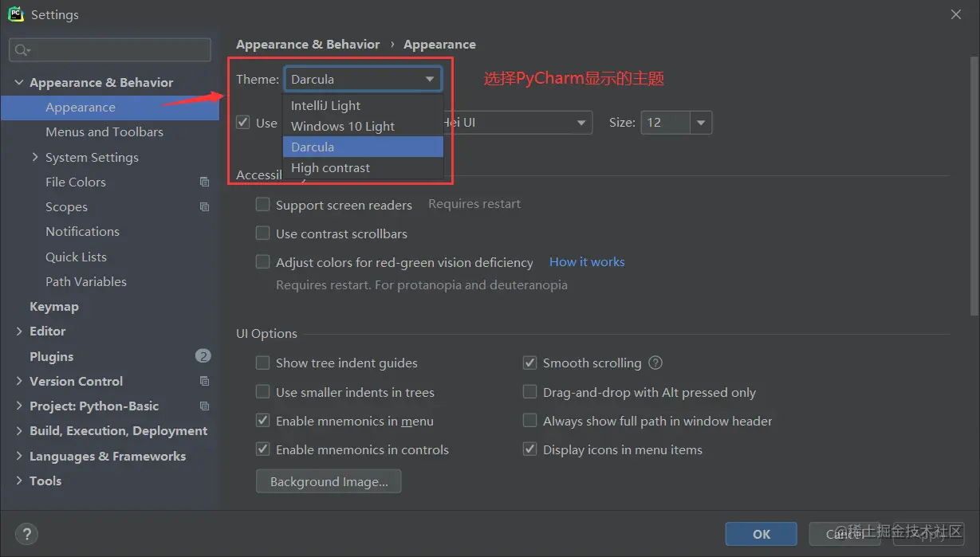This screenshot has width=980, height=557.
Task: Disable Enable mnemonics in controls
Action: click(262, 449)
